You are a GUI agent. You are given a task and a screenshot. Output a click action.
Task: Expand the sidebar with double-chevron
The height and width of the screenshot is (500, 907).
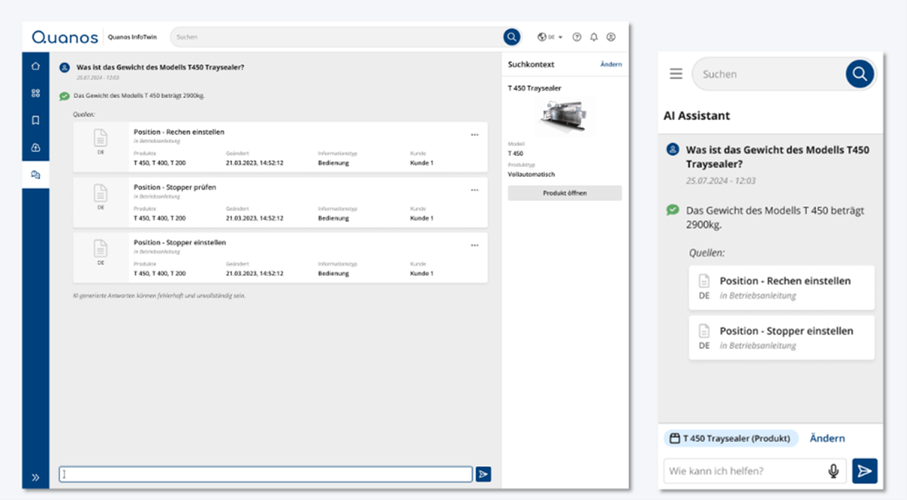click(35, 477)
